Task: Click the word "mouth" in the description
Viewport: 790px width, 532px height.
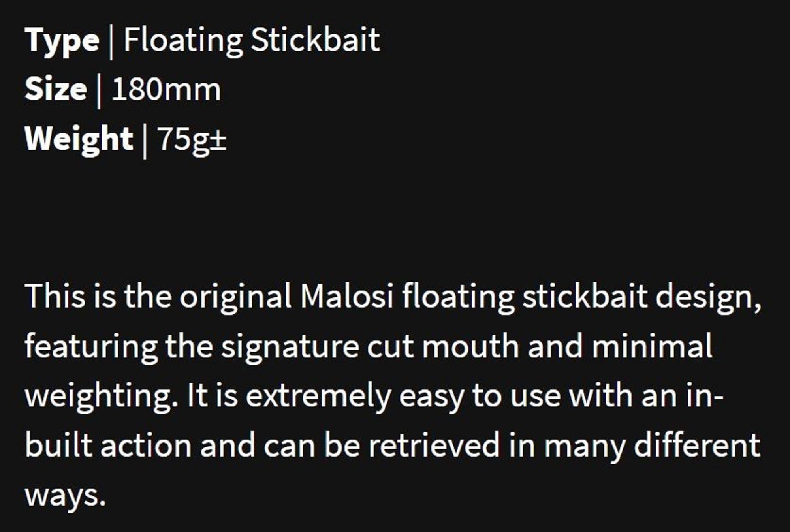Action: [470, 346]
